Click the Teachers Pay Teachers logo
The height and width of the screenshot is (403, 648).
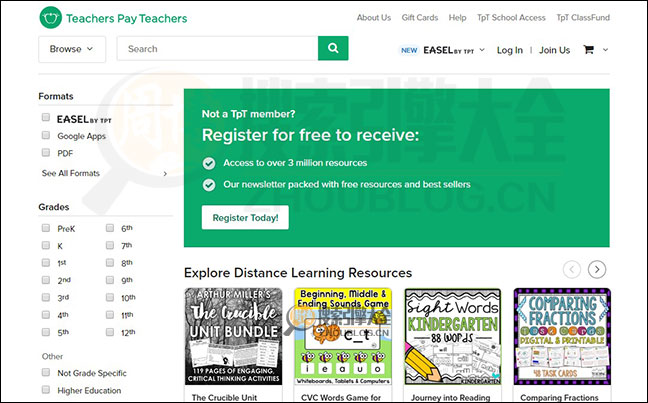[112, 18]
